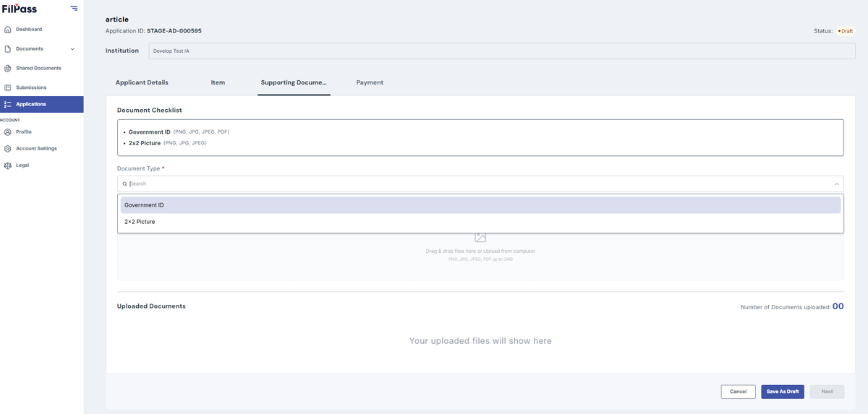Click the Draft status badge
Screen dimensions: 868x414
point(845,31)
